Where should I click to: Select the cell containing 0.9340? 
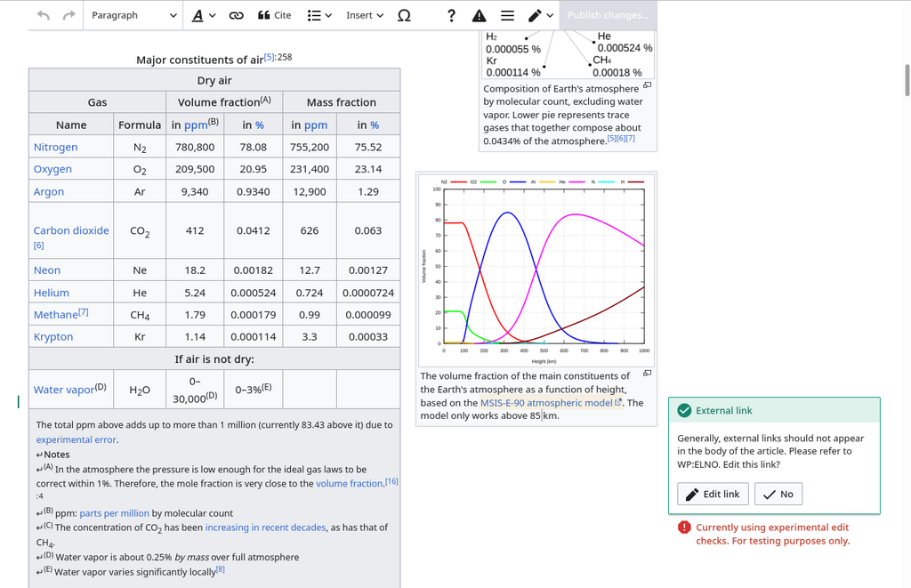click(254, 192)
